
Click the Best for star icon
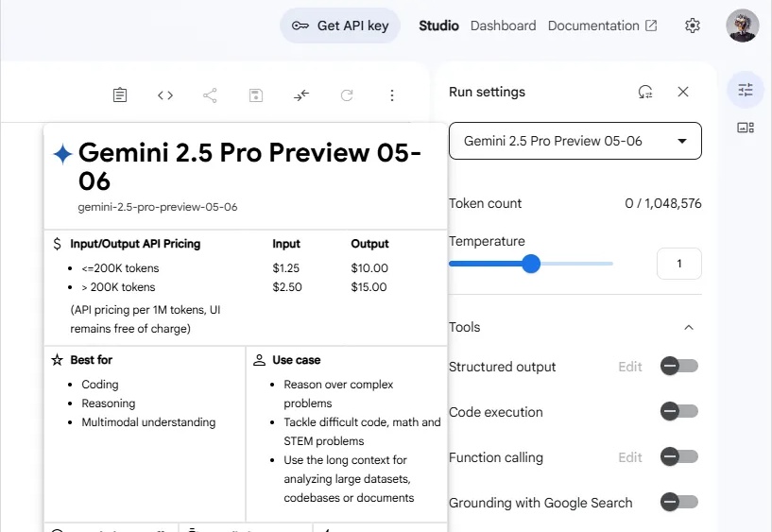(57, 360)
